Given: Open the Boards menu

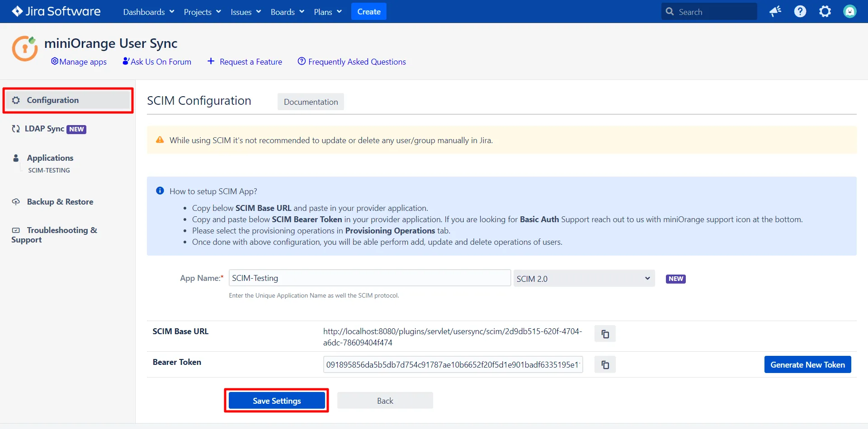Looking at the screenshot, I should point(287,12).
